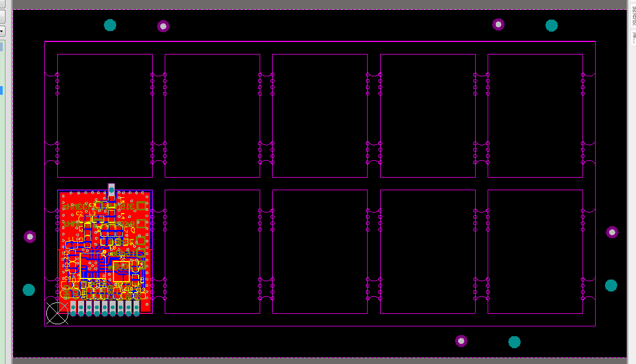Select the C2 capacitor designator
636x364 pixels.
click(x=80, y=214)
